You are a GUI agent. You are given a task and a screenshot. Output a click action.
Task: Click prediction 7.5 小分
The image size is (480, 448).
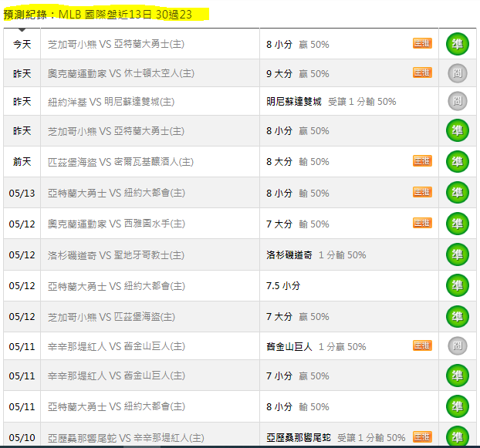click(283, 286)
